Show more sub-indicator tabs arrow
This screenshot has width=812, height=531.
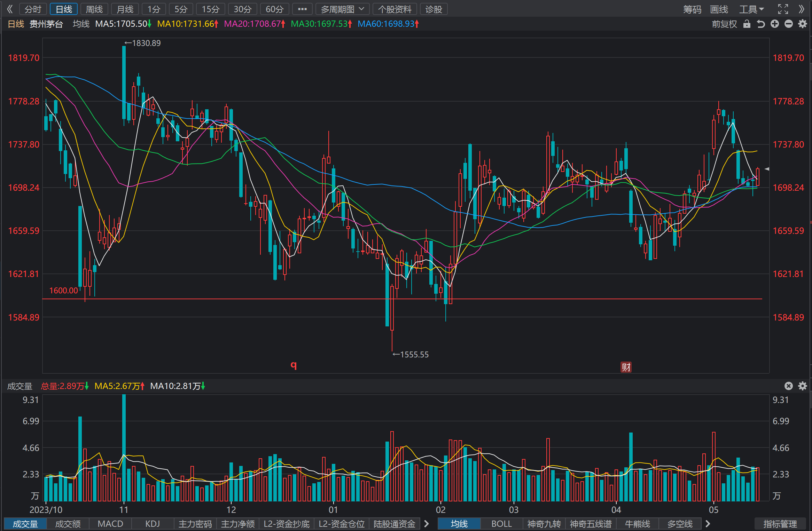[427, 524]
